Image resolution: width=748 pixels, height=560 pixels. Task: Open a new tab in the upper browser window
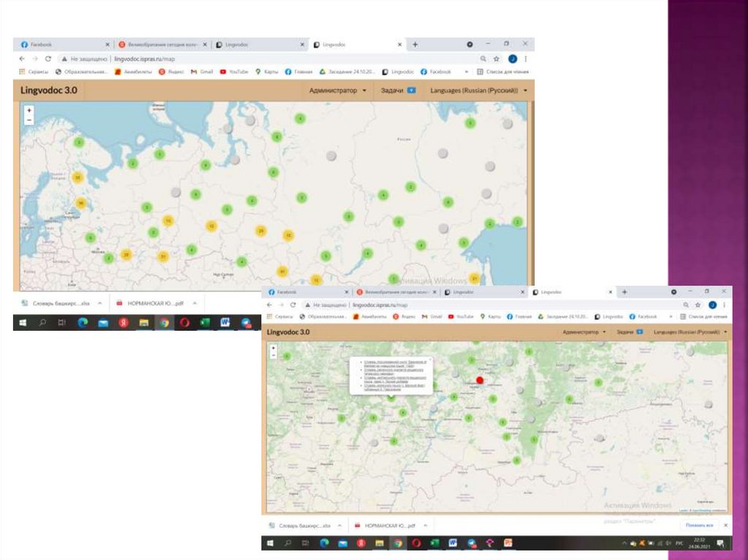(x=415, y=45)
